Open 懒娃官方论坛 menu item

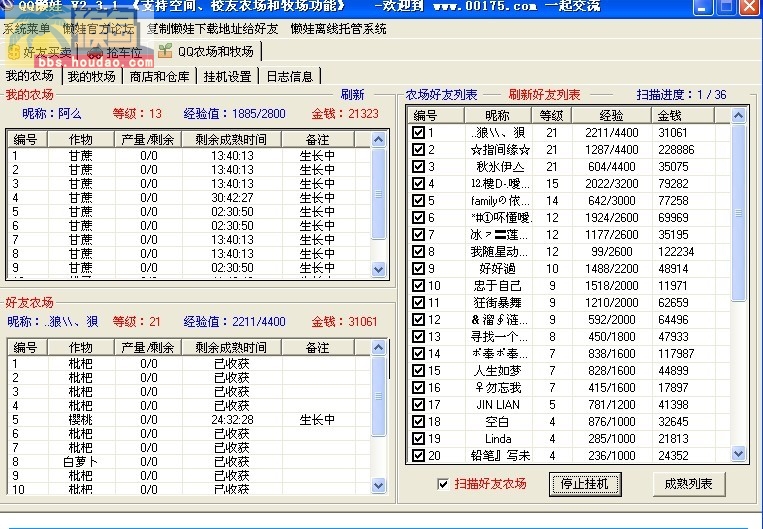click(x=98, y=29)
